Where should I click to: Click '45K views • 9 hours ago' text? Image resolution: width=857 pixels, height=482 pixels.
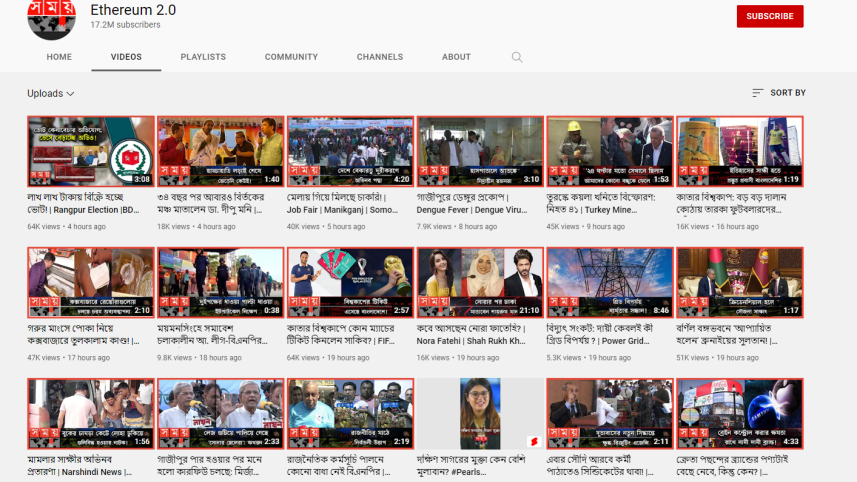click(585, 226)
